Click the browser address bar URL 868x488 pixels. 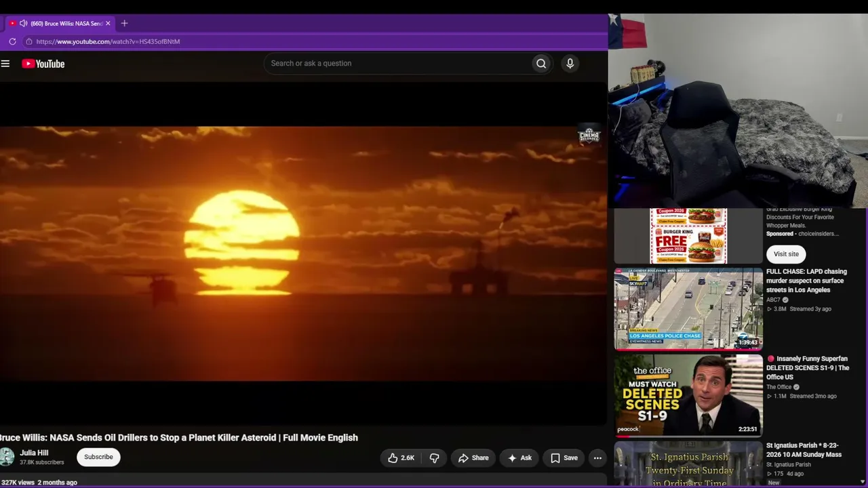[x=108, y=41]
